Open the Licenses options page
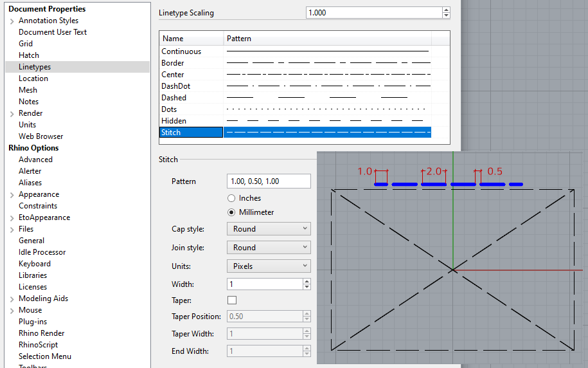 pos(33,287)
